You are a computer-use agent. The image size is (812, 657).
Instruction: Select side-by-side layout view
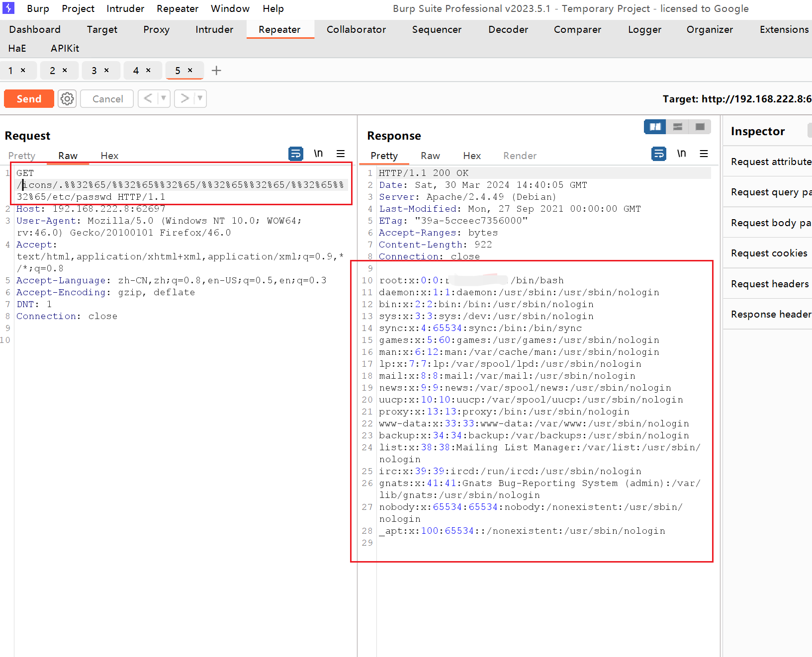coord(655,127)
